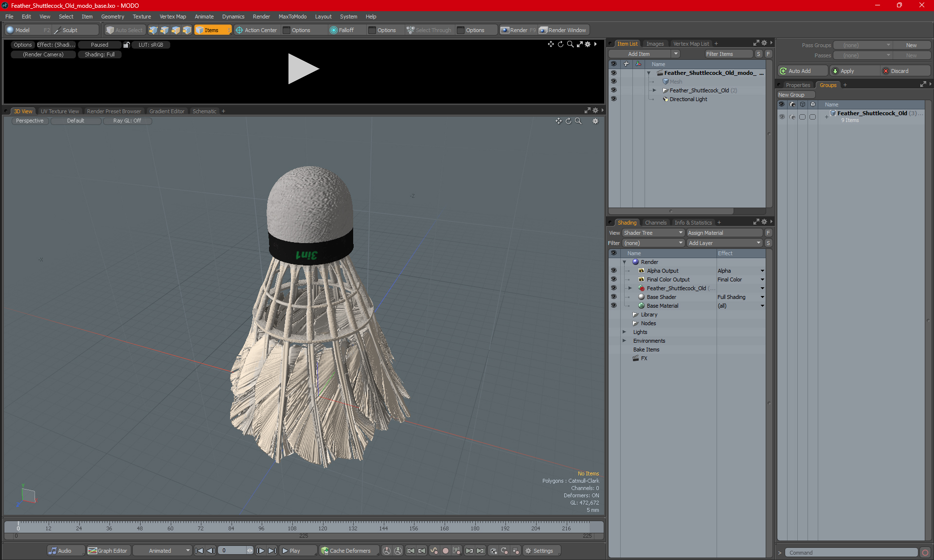Viewport: 934px width, 560px height.
Task: Toggle visibility of Base Material
Action: click(x=614, y=306)
